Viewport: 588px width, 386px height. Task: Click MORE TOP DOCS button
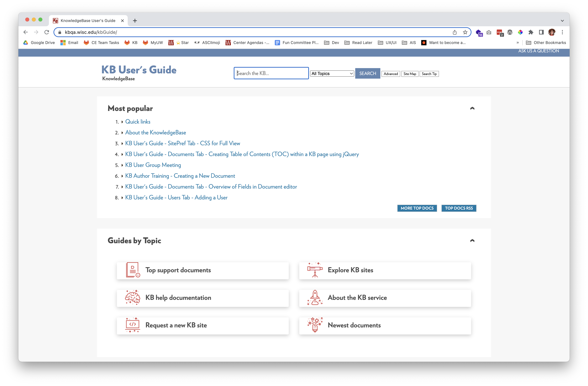(x=417, y=208)
